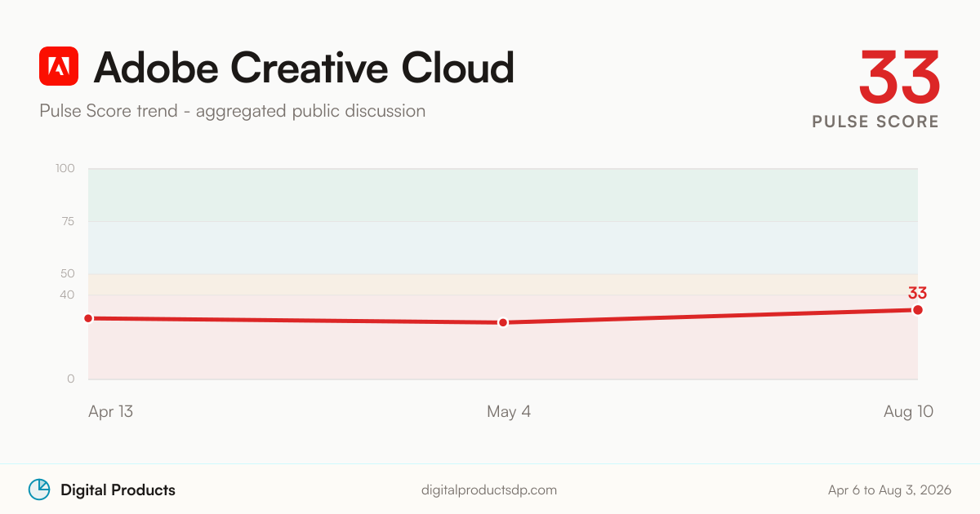Click the Digital Products pie chart icon
980x514 pixels.
39,489
